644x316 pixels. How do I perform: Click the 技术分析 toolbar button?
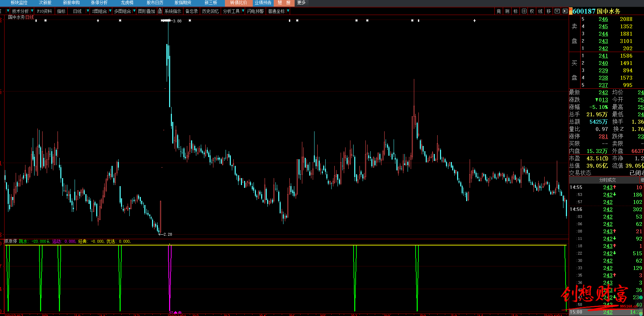[x=20, y=11]
